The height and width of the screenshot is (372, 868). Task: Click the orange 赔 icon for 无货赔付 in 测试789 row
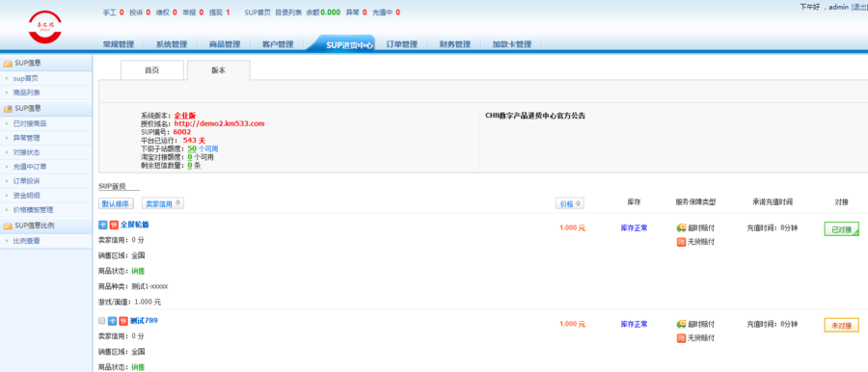click(682, 337)
